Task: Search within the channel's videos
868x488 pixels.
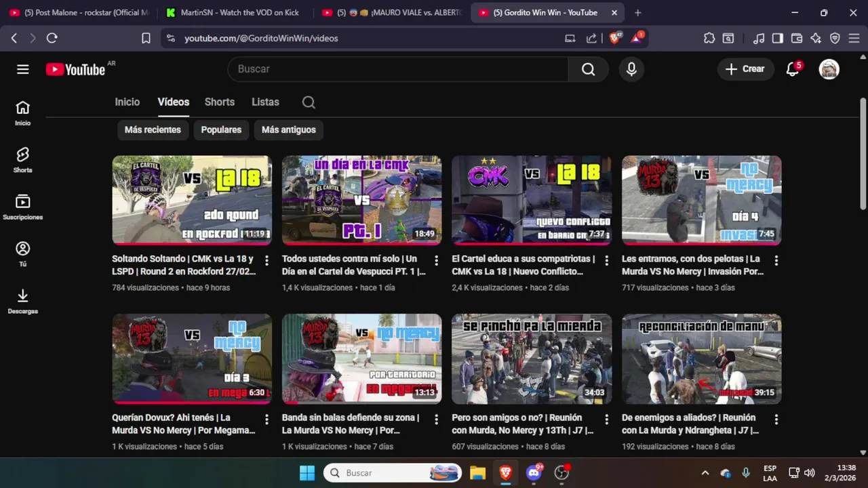Action: [x=309, y=102]
